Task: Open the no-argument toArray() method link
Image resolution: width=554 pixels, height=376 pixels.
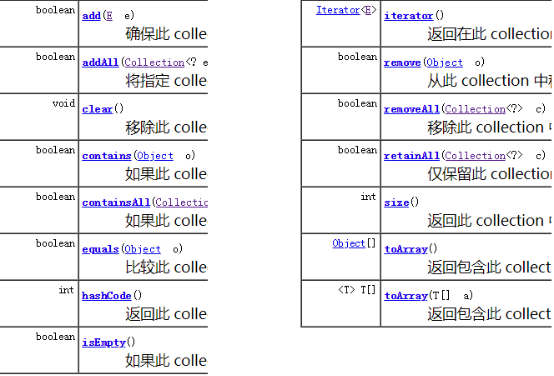Action: click(x=406, y=249)
